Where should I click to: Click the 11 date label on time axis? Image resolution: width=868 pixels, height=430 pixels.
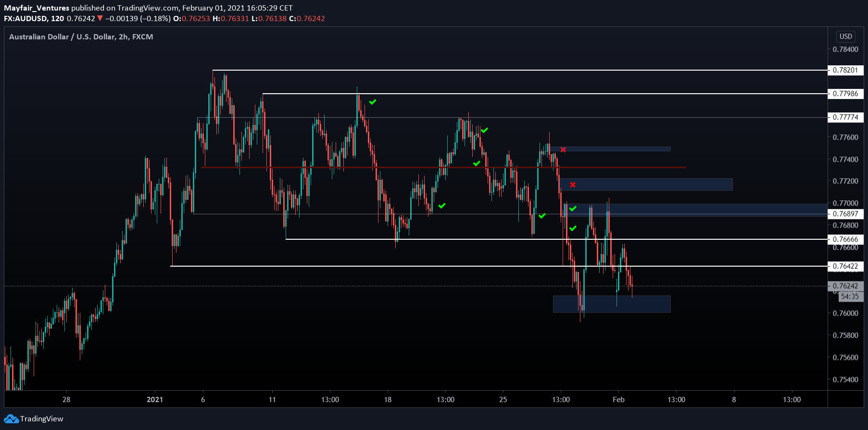(272, 400)
